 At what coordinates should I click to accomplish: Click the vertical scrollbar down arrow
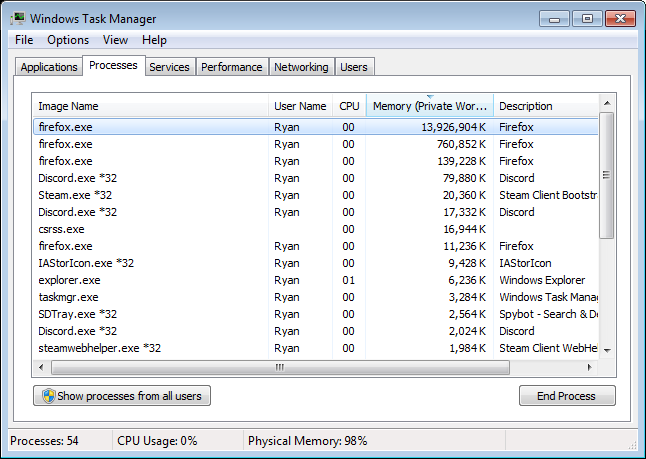tap(606, 349)
